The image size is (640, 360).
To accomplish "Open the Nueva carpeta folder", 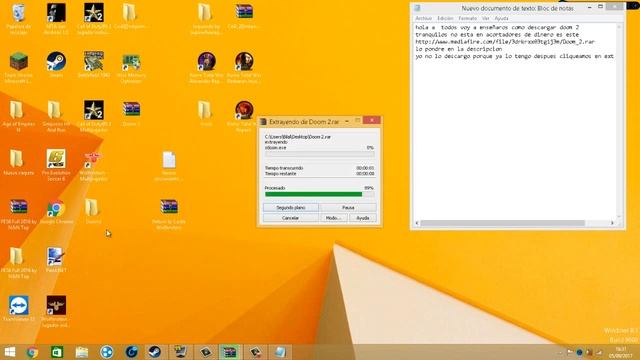I will click(x=17, y=159).
